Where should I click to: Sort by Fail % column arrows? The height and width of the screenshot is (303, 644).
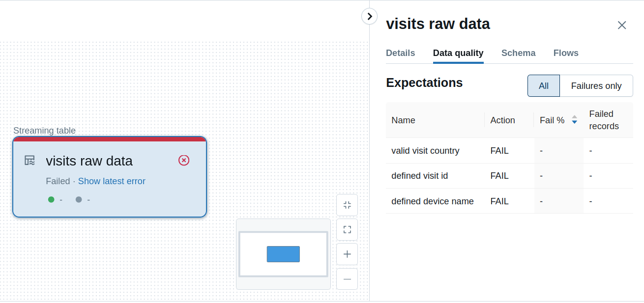574,120
